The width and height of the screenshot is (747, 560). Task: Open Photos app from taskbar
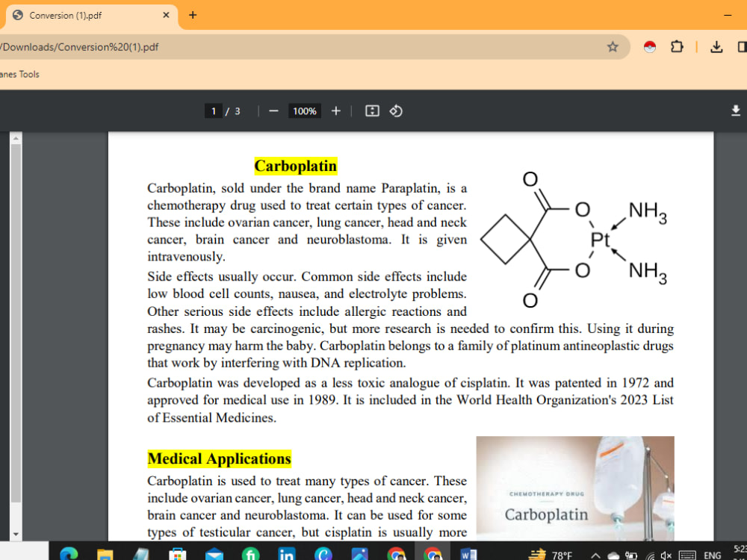(360, 554)
